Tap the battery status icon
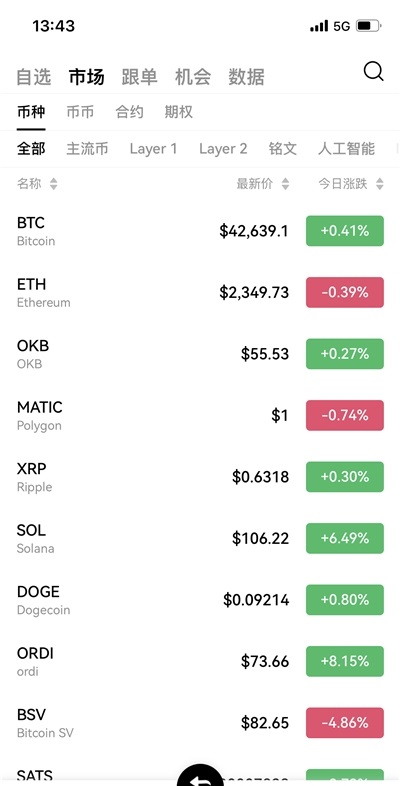Screen dimensions: 400x786 click(x=368, y=26)
